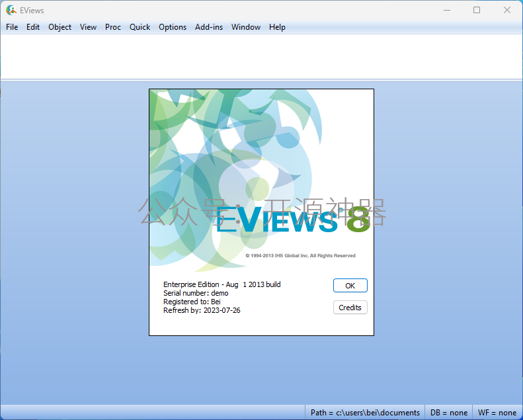
Task: Click the IHS Global copyright notice
Action: [x=301, y=255]
